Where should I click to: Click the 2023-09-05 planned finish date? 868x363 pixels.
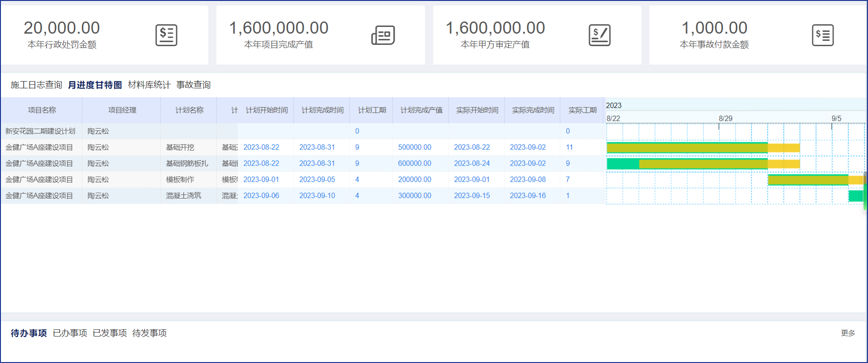coord(317,179)
